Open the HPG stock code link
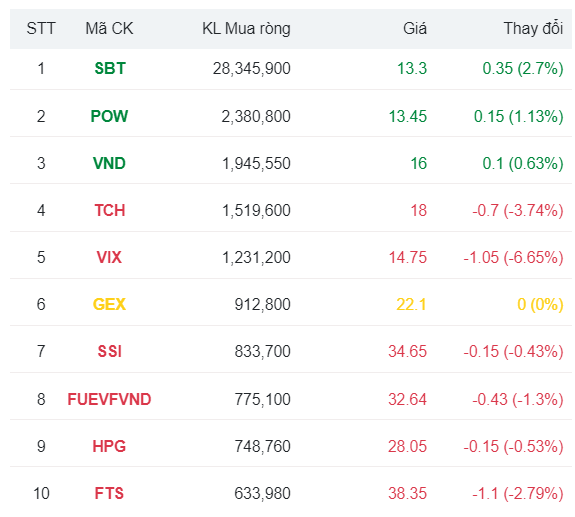Screen dimensions: 575x517 109,446
